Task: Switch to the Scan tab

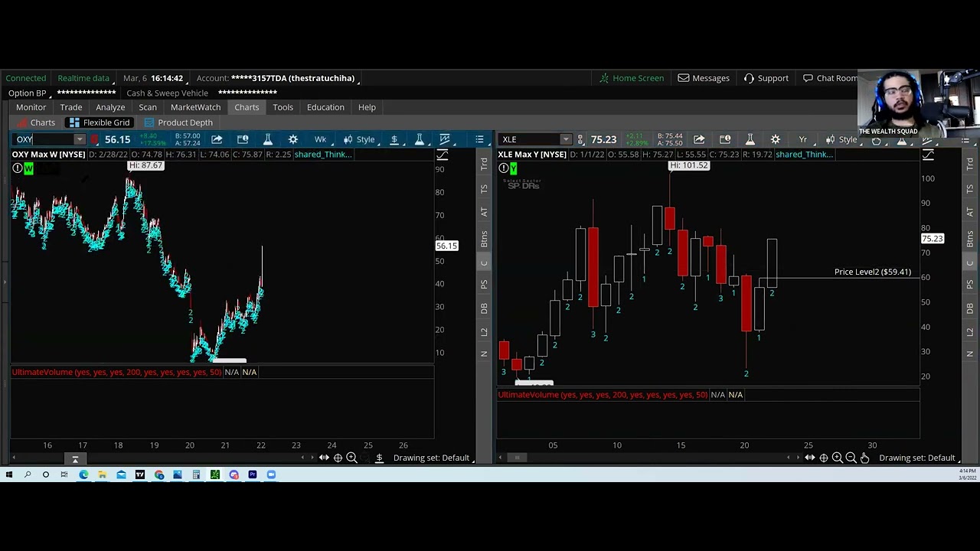Action: (x=148, y=107)
